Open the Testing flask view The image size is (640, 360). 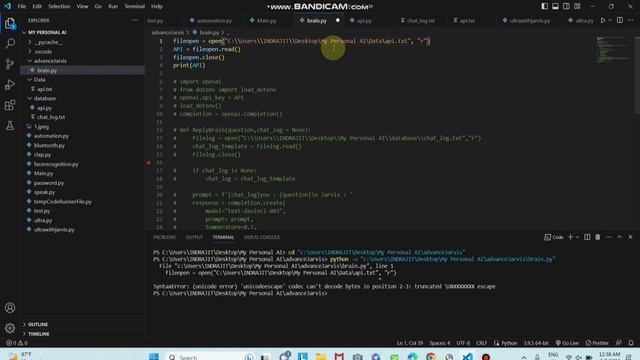click(x=10, y=125)
